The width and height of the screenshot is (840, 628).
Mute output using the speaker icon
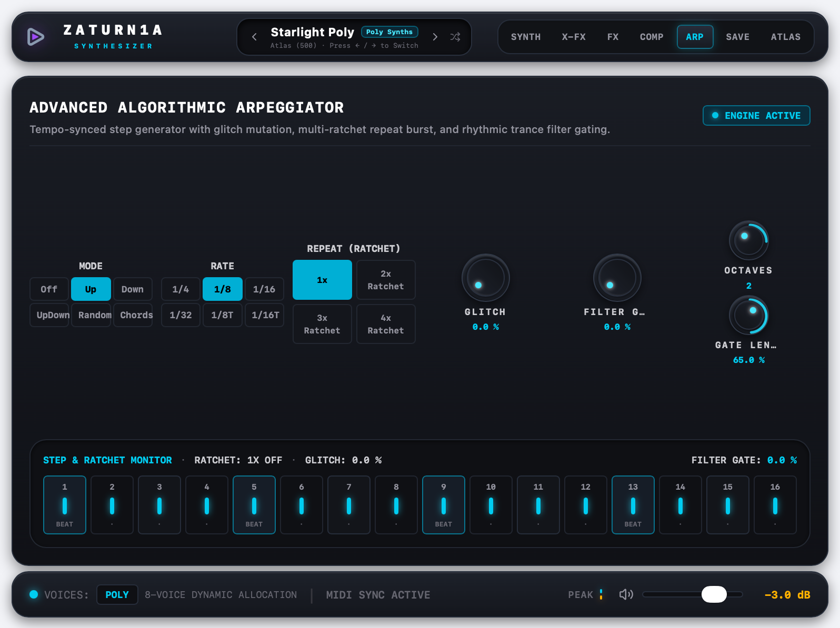[626, 594]
